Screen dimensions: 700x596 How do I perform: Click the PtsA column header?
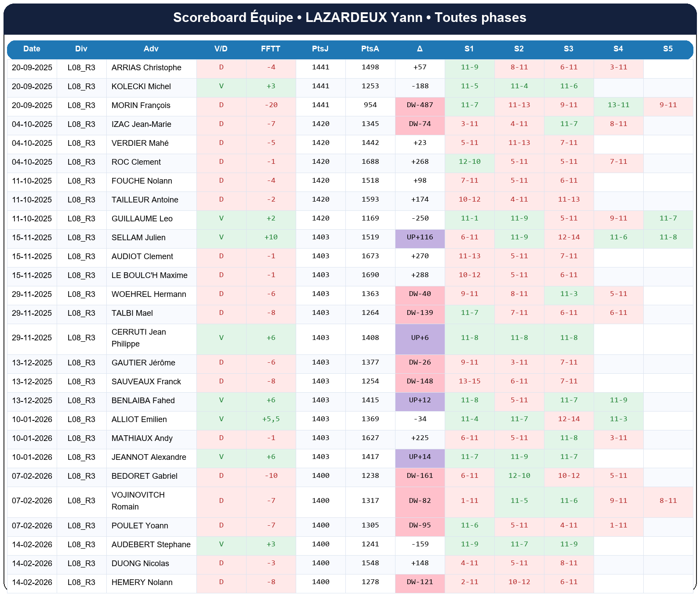(x=370, y=49)
